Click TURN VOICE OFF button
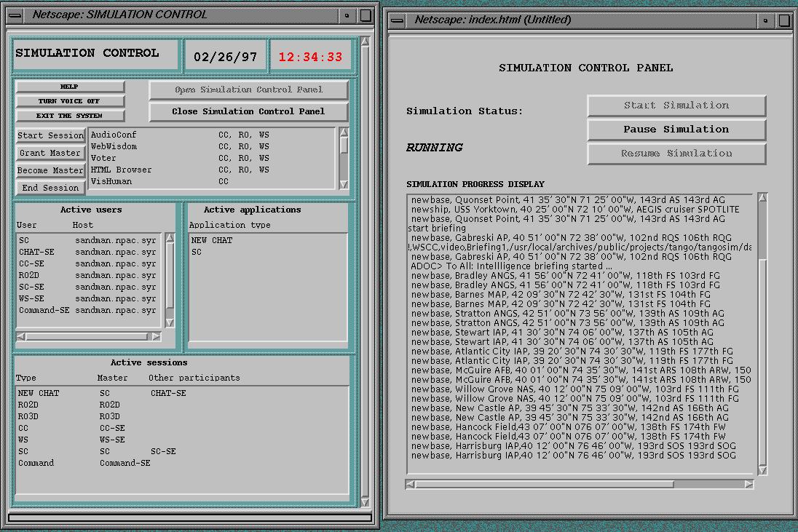This screenshot has width=798, height=532. click(70, 100)
